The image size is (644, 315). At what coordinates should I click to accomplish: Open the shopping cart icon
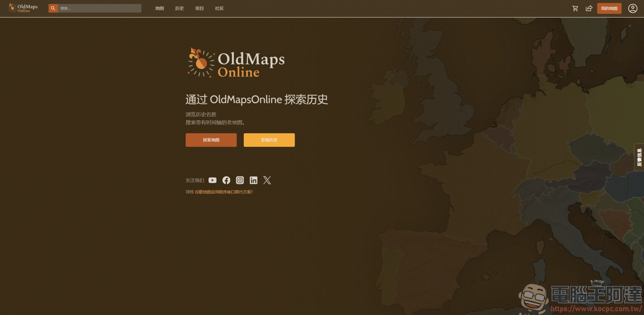click(x=575, y=9)
